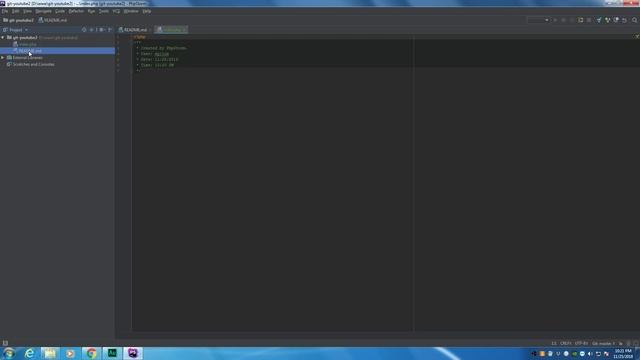Click the Stop button in the toolbar
This screenshot has height=360, width=640.
pyautogui.click(x=589, y=20)
